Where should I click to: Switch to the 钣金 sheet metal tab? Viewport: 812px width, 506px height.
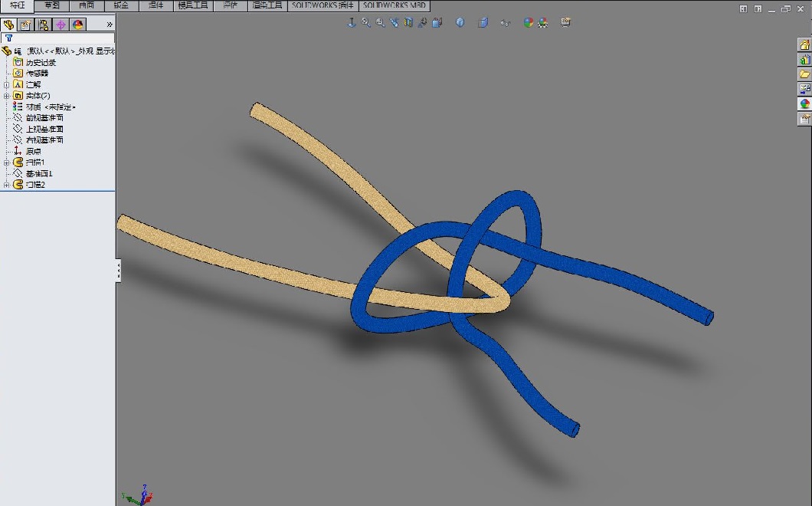tap(121, 5)
